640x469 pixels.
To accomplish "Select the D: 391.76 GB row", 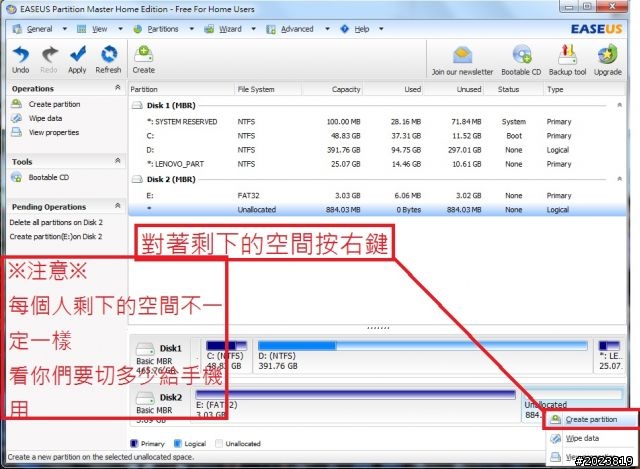I will pos(377,150).
